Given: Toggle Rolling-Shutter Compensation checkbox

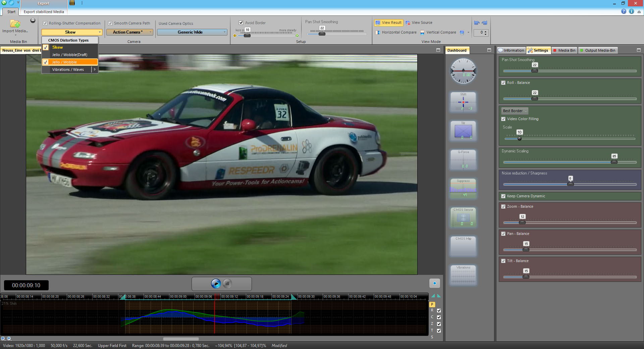Looking at the screenshot, I should (45, 23).
